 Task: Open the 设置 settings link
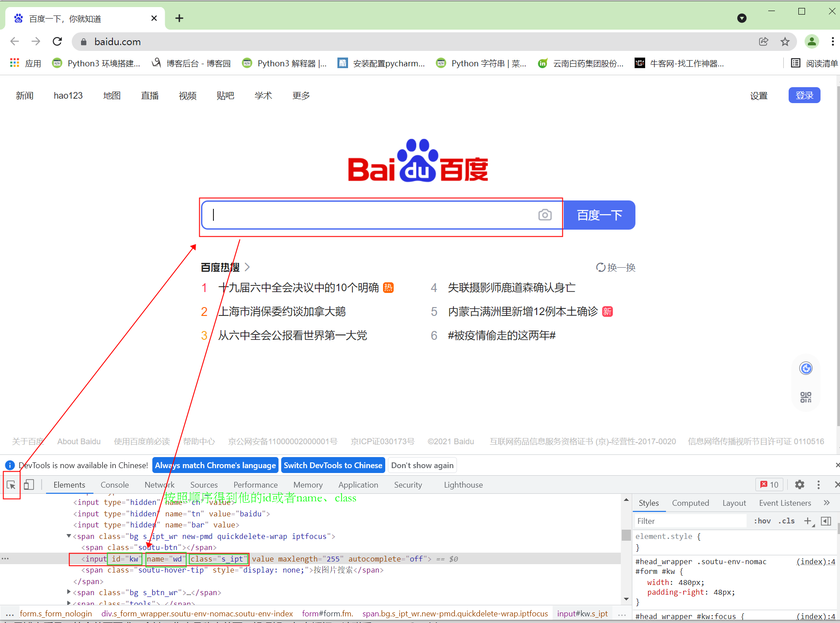pyautogui.click(x=759, y=96)
